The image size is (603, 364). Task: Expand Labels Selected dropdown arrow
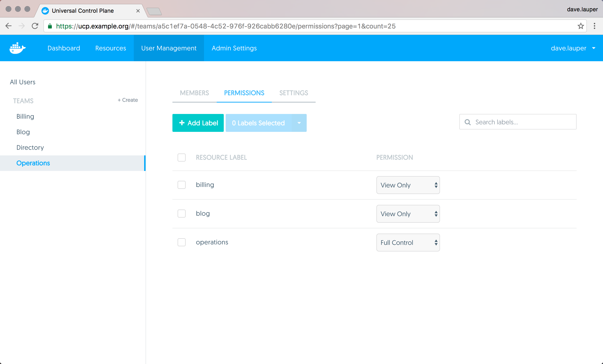coord(299,123)
